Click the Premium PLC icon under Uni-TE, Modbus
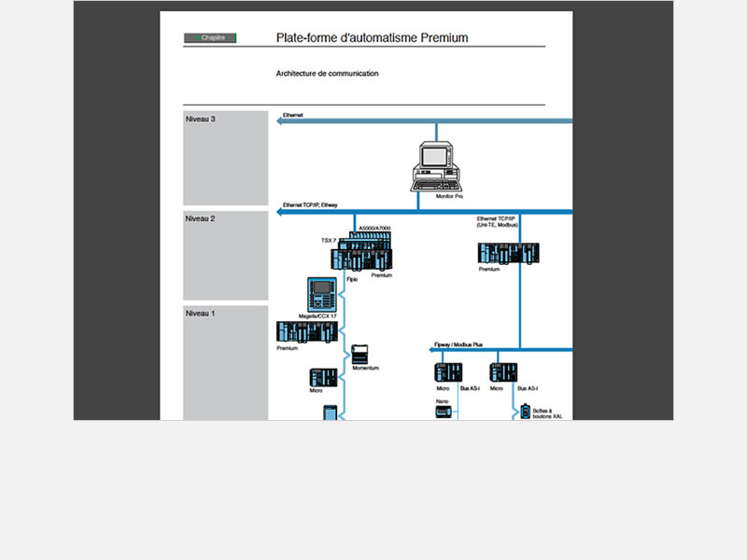 (x=508, y=253)
